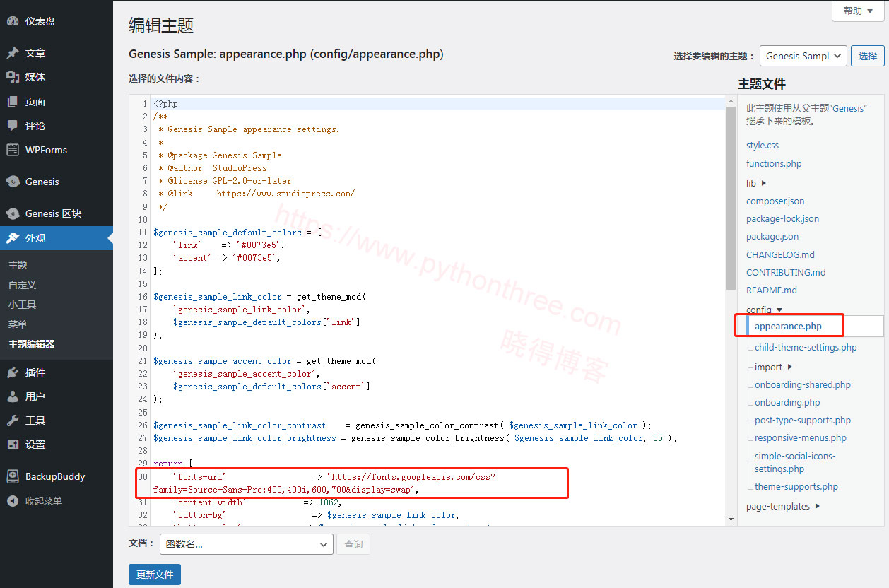
Task: Click the 工具 wrench icon
Action: coord(13,421)
